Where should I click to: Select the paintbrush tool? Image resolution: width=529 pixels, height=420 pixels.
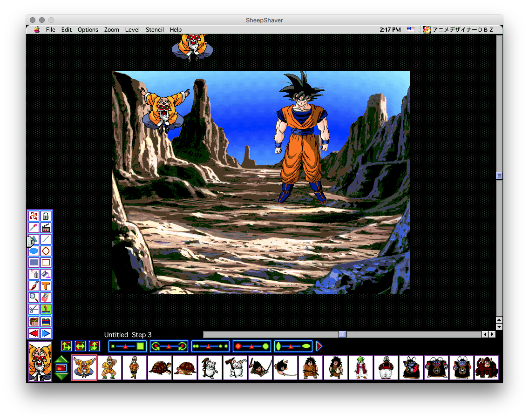pos(34,286)
